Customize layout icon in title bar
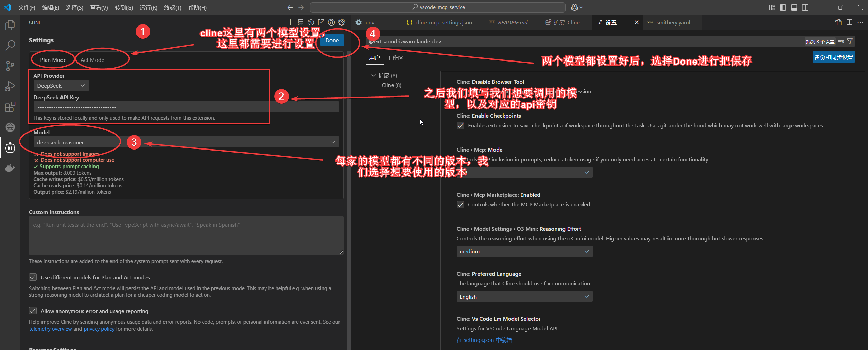This screenshot has height=350, width=868. [772, 7]
